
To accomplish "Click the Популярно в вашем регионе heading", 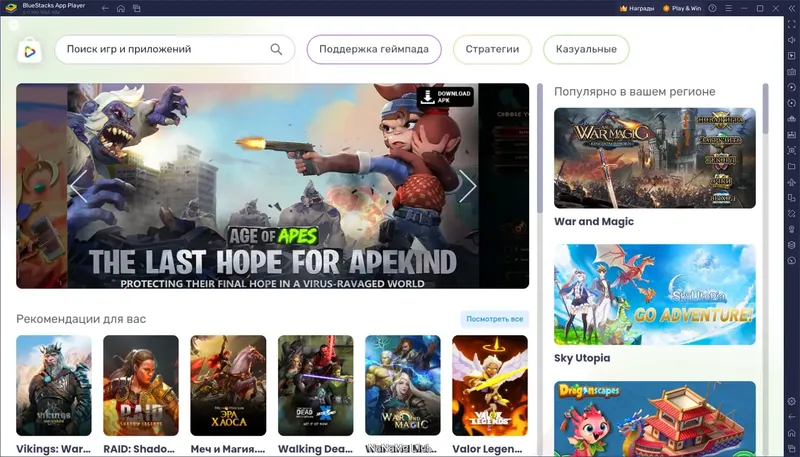I will [x=635, y=92].
